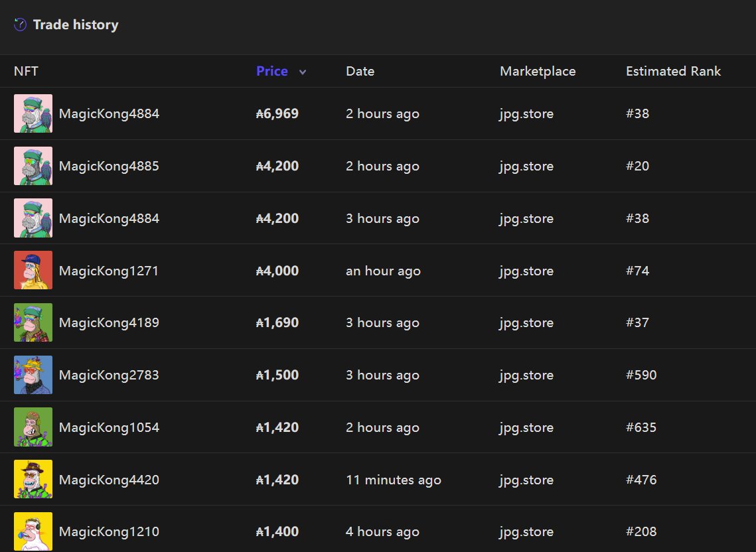756x552 pixels.
Task: Open thumbnail of MagicKong4884 sold 3 hours ago
Action: click(x=33, y=218)
